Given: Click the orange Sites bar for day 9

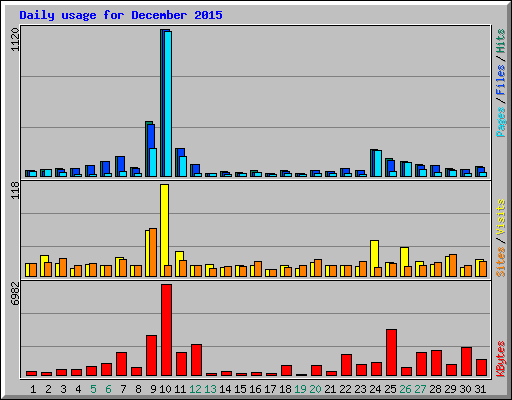Looking at the screenshot, I should click(153, 253).
